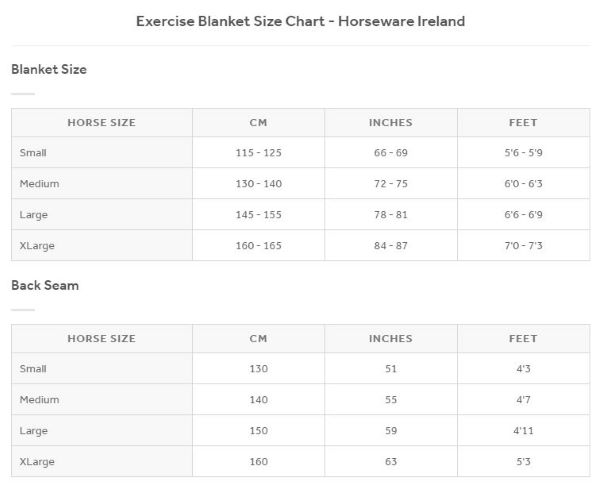The width and height of the screenshot is (600, 486).
Task: Click the Exercise Blanket Size Chart title
Action: coord(300,21)
